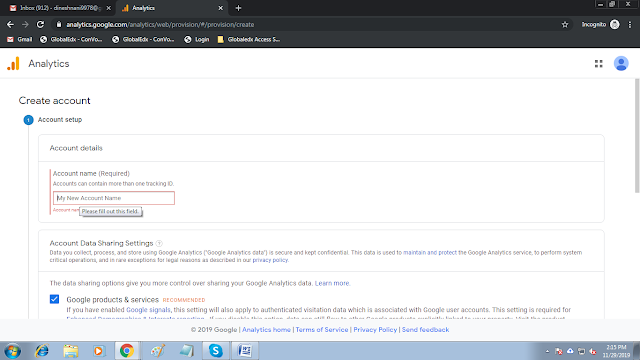Go back with browser back arrow
This screenshot has height=360, width=640.
[x=10, y=24]
